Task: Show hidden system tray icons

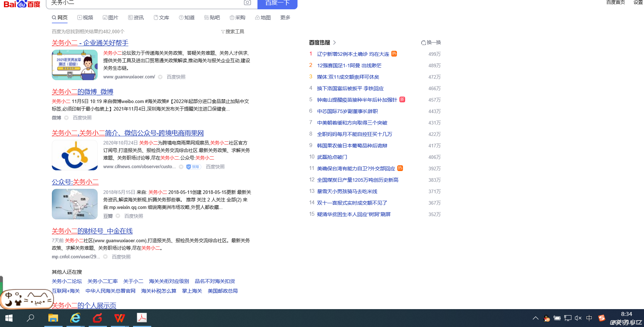Action: coord(535,318)
